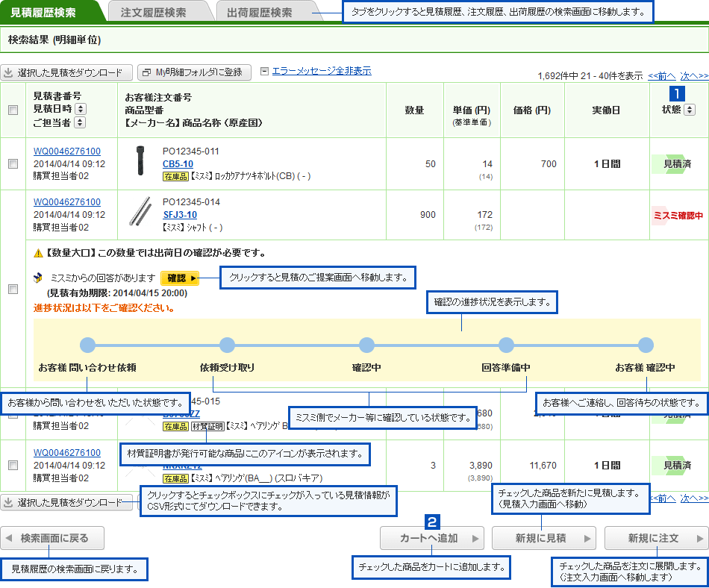
Task: Click the CB5-10 bolt product thumbnail
Action: [x=139, y=162]
